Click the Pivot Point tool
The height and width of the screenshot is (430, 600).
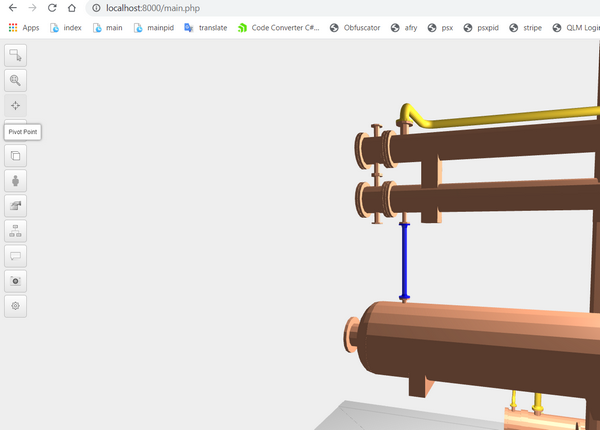16,106
